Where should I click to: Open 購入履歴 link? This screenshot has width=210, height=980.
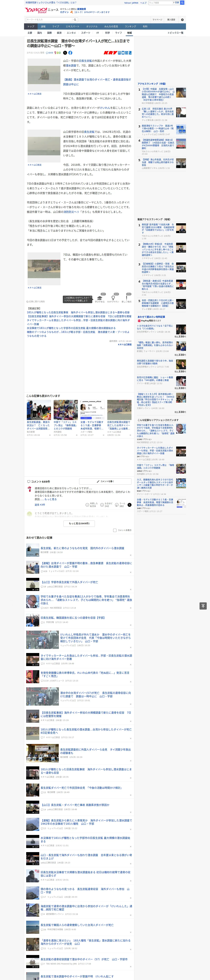[x=171, y=20]
